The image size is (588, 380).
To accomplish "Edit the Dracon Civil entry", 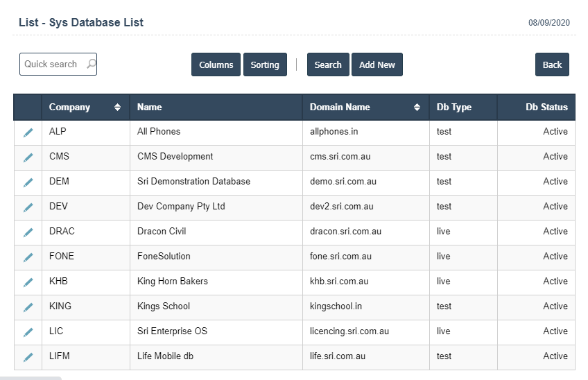I will click(28, 232).
